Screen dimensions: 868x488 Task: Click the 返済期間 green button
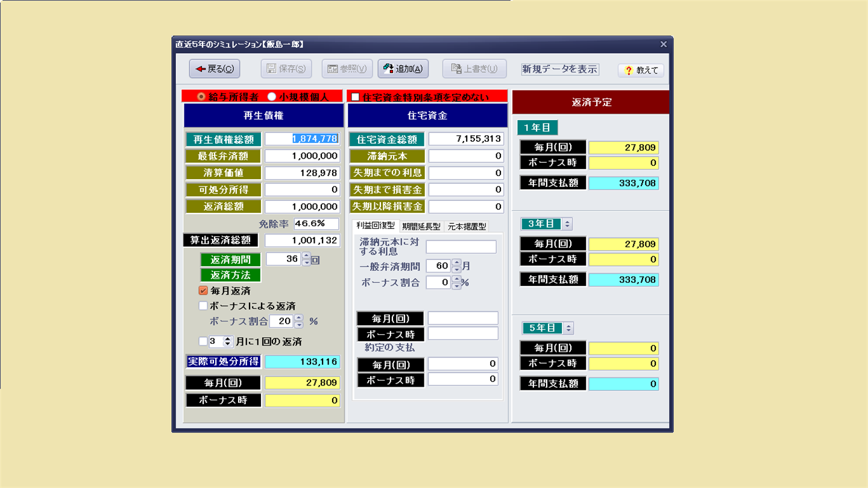coord(230,260)
